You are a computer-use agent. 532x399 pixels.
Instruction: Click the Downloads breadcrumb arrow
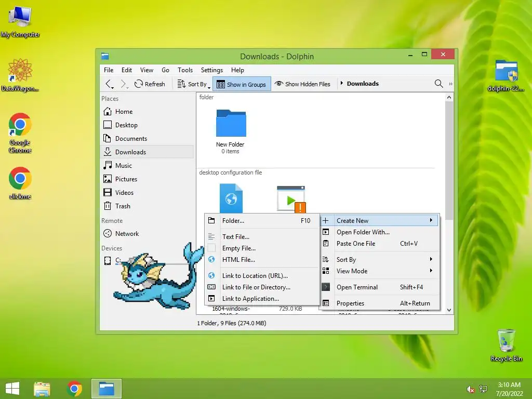[342, 83]
